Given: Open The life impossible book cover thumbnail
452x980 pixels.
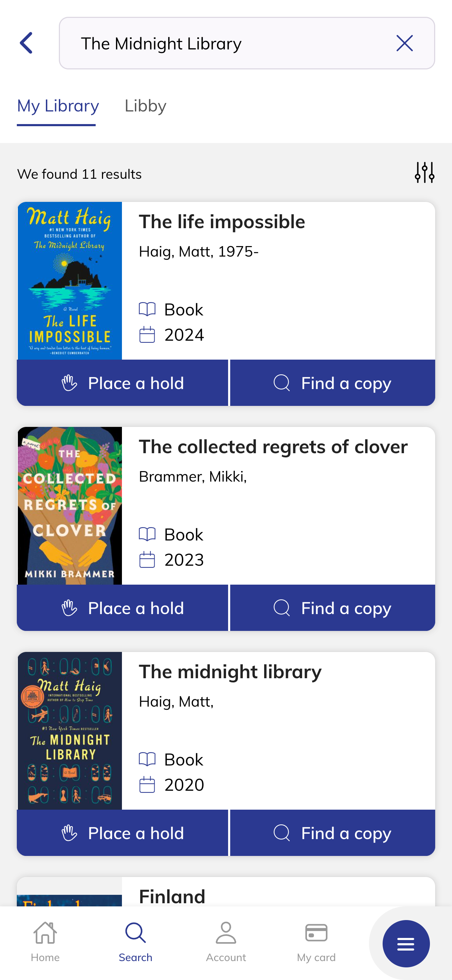Looking at the screenshot, I should point(70,281).
